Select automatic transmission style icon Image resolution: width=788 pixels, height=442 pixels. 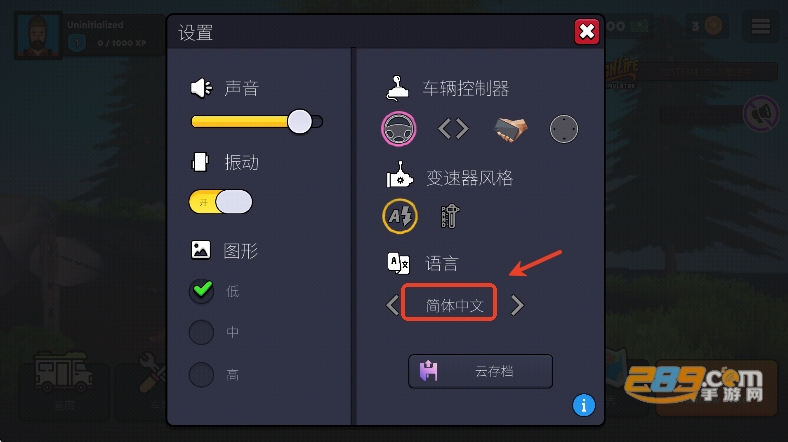coord(400,216)
